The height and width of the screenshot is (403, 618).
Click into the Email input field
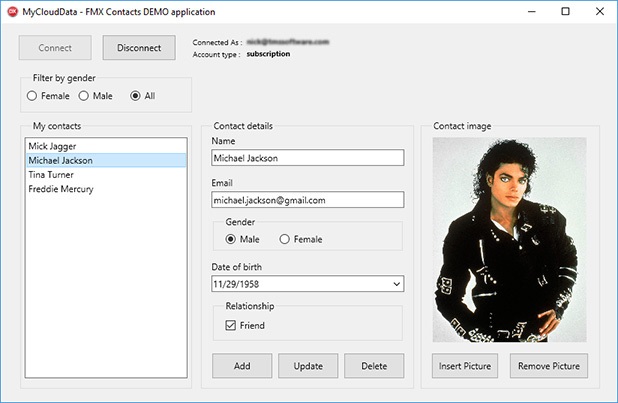pyautogui.click(x=307, y=200)
